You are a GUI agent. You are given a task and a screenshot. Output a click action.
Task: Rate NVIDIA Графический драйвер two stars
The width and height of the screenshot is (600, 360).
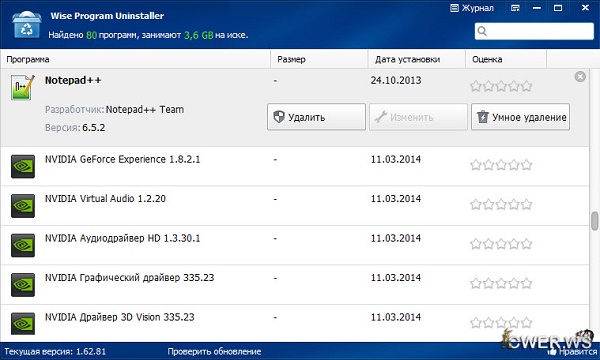click(488, 283)
